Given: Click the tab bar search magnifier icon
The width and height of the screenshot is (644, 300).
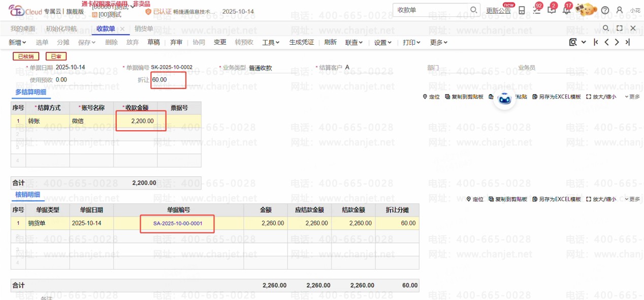Looking at the screenshot, I should [605, 28].
